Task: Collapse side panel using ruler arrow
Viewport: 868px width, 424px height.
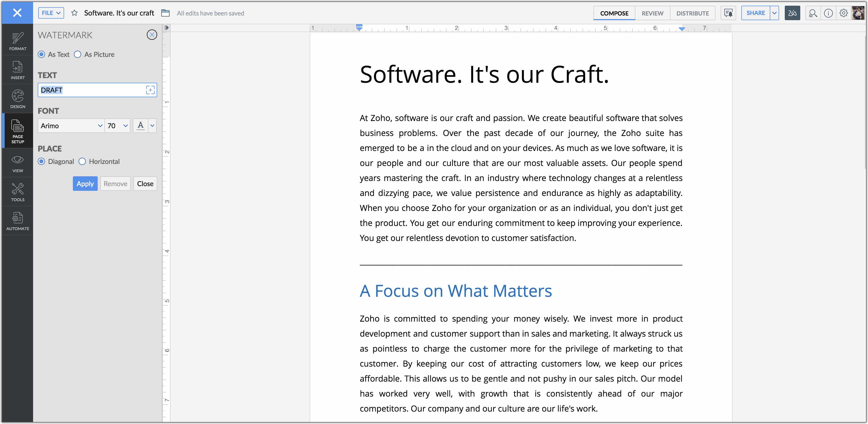Action: click(x=166, y=28)
